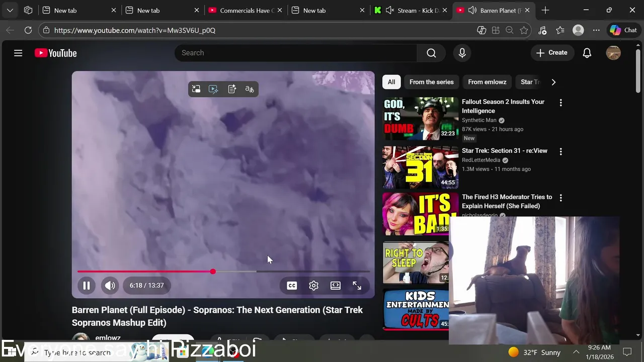Screen dimensions: 644x362
Task: Go back in Edge browser
Action: tap(10, 30)
